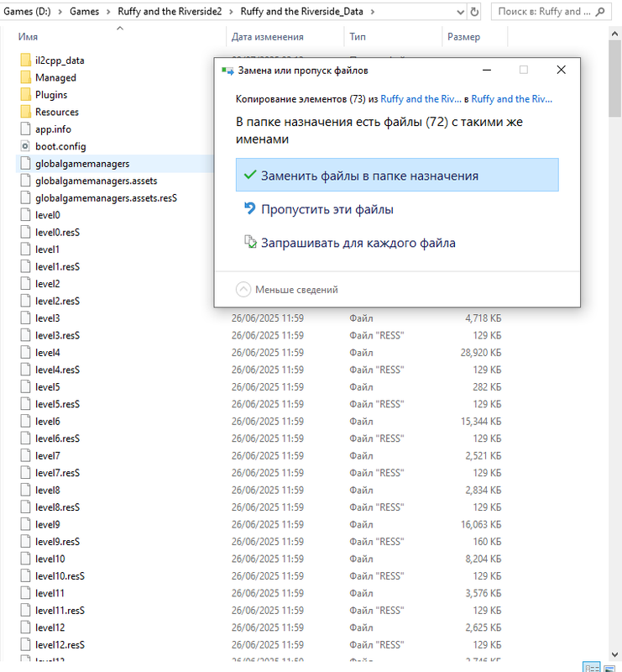Select globalgamemanagers file icon
The height and width of the screenshot is (672, 622).
(26, 163)
